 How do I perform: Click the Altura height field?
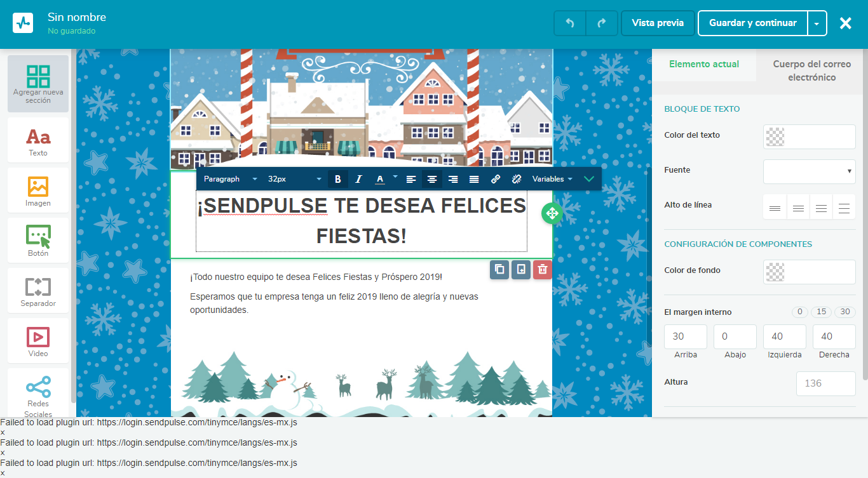point(826,383)
